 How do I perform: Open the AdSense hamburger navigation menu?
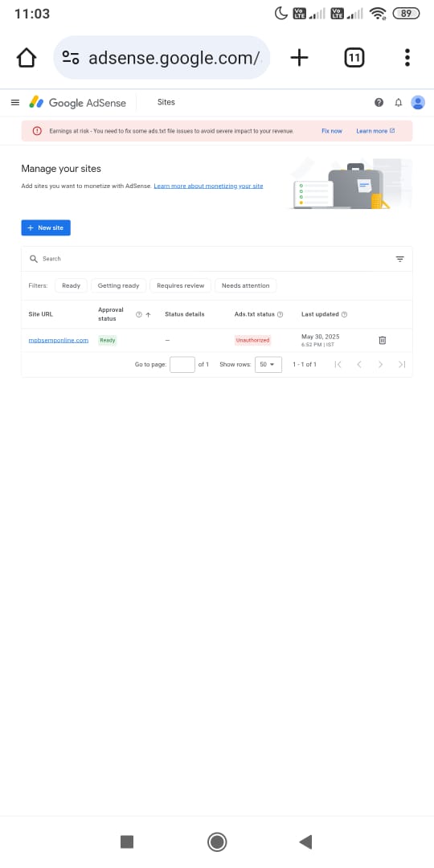pyautogui.click(x=15, y=102)
